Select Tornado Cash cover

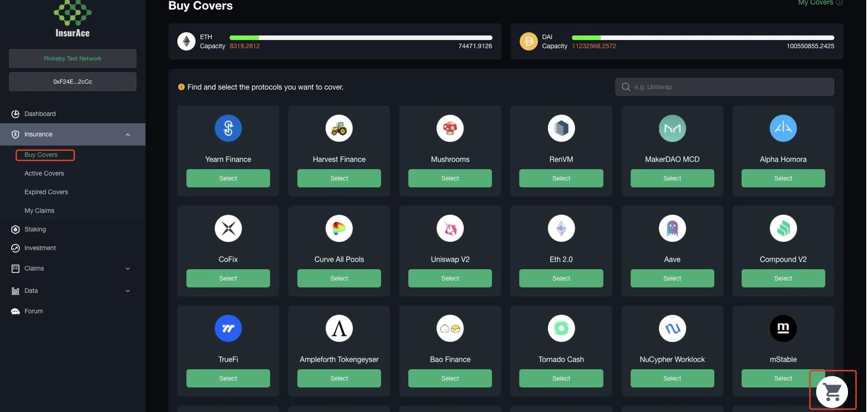click(561, 378)
